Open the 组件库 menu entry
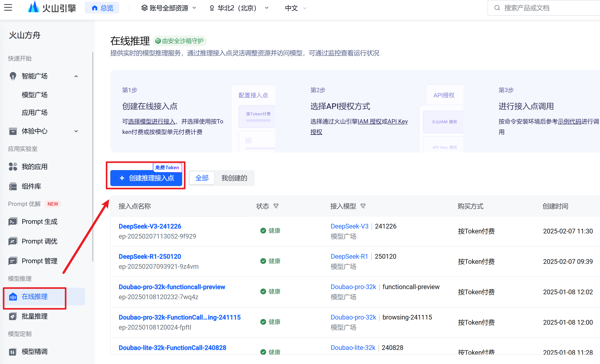Screen dimensions: 600x364 tap(31, 186)
